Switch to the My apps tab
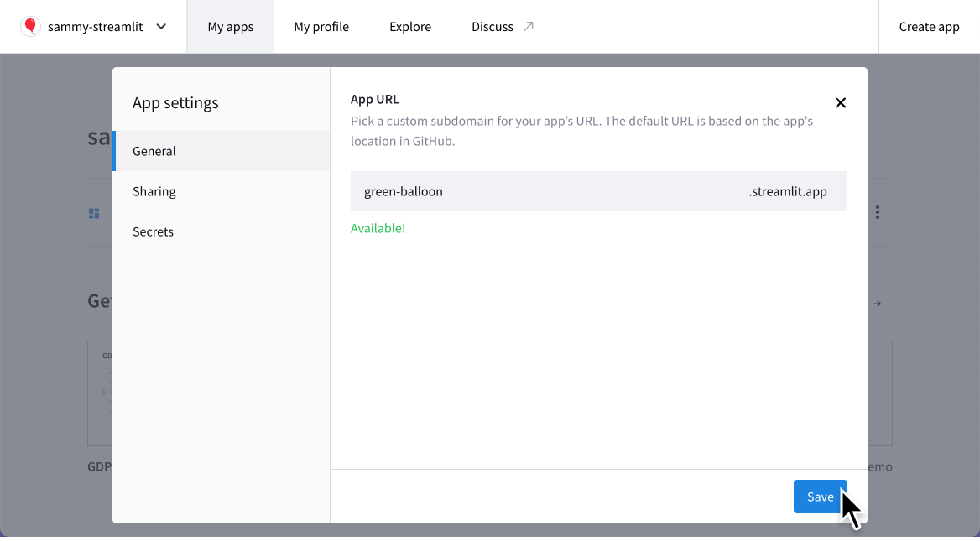This screenshot has width=980, height=541. point(230,26)
